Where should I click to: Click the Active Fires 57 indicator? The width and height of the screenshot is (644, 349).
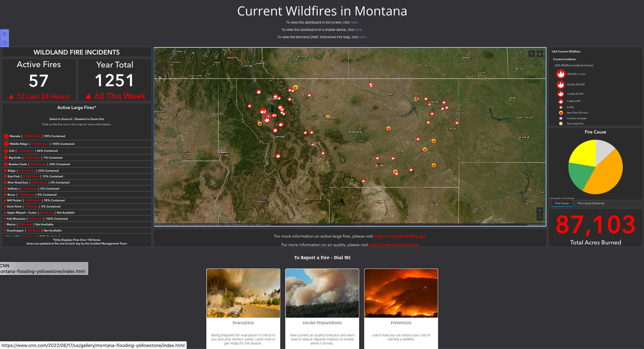[x=39, y=80]
